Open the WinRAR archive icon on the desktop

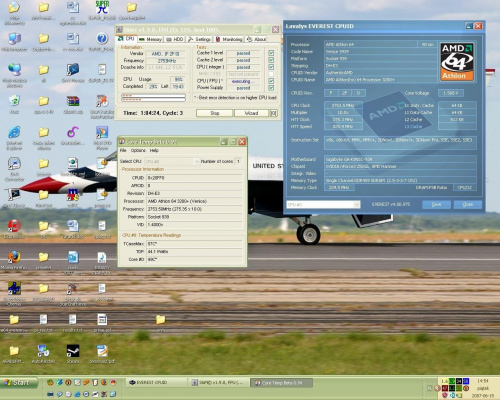(73, 101)
